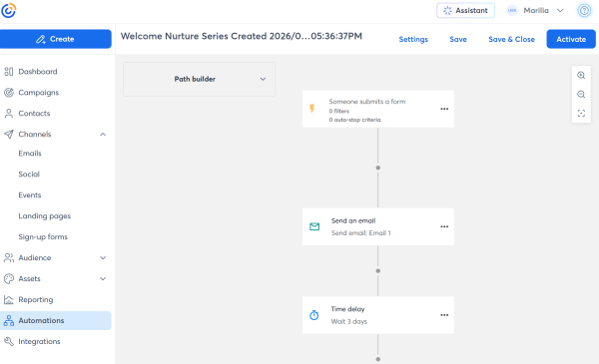Click the Assets palette icon

click(8, 279)
